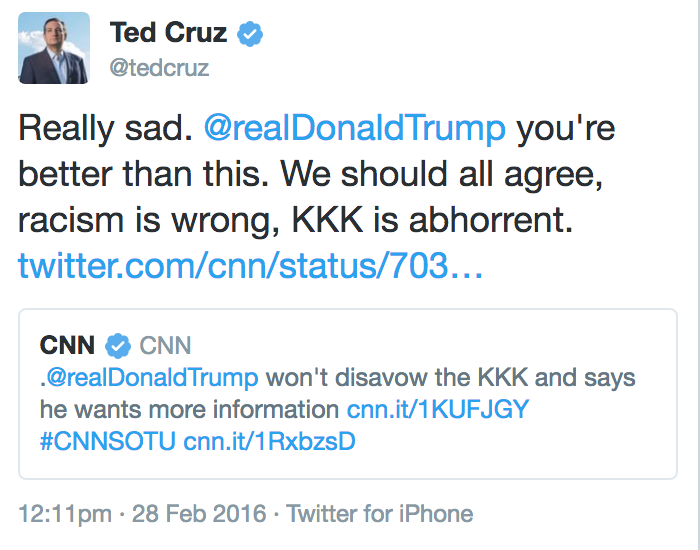Click the 12:11pm timestamp
Screen dimensions: 700x550
[65, 513]
